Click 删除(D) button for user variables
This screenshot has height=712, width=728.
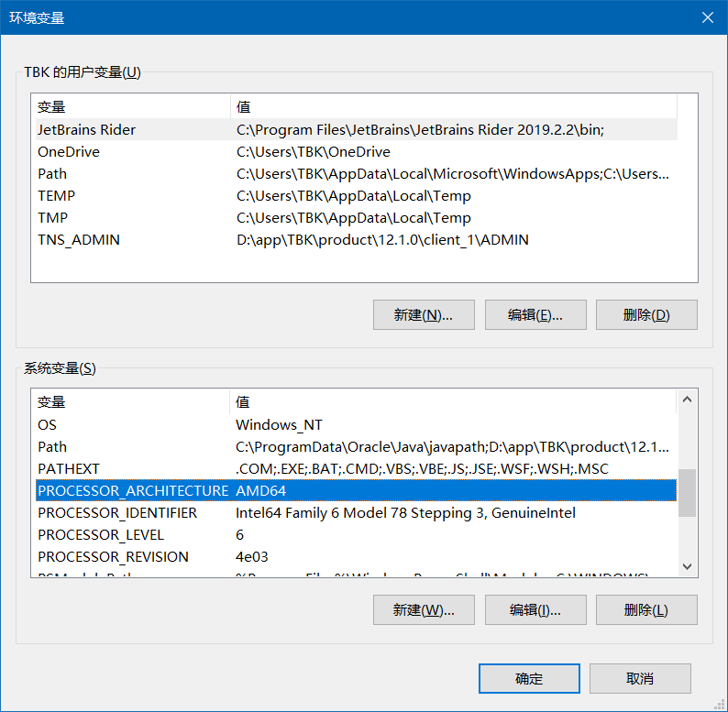tap(646, 315)
